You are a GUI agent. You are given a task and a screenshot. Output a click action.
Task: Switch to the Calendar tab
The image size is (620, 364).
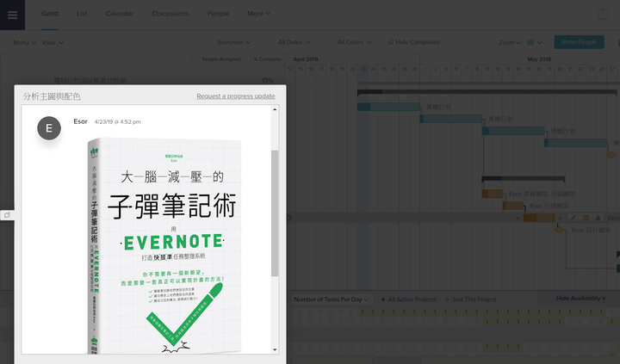(x=120, y=14)
